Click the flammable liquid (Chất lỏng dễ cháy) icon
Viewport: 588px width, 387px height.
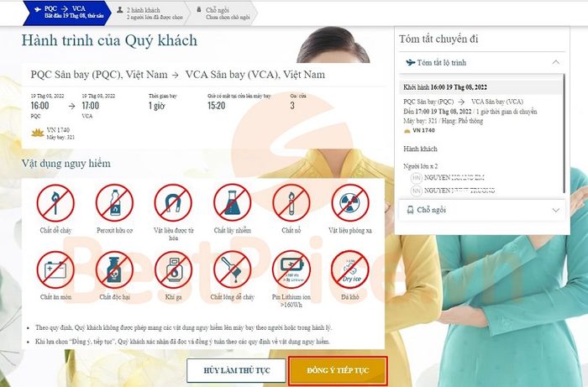(232, 269)
